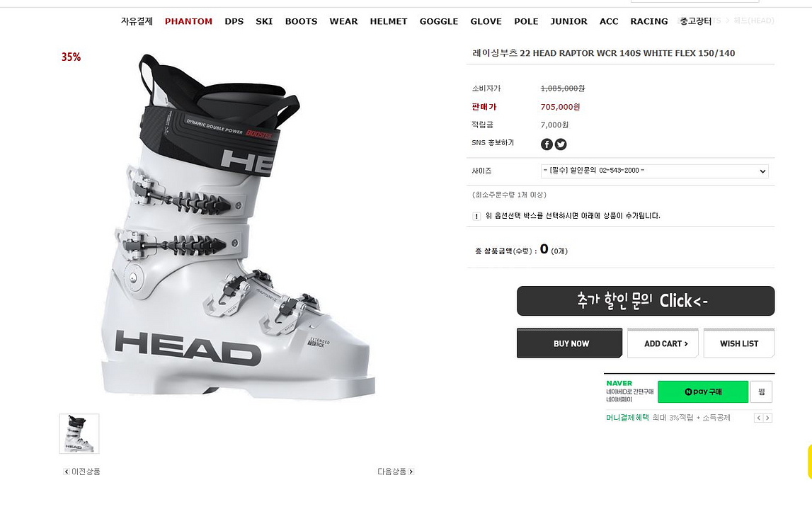The height and width of the screenshot is (531, 812).
Task: Click ADD CART button
Action: [x=663, y=343]
